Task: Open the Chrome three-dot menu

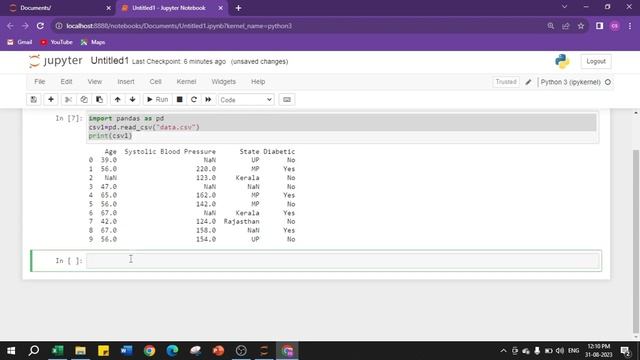Action: click(630, 26)
